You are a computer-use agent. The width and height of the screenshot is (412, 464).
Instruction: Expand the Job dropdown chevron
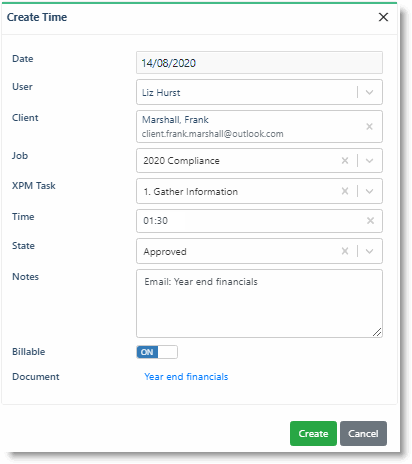[369, 161]
